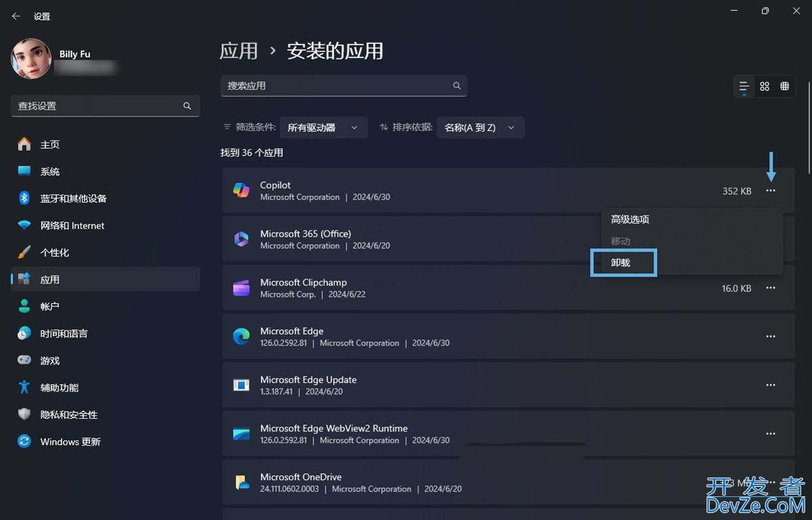Click the Copilot app name text

click(275, 185)
